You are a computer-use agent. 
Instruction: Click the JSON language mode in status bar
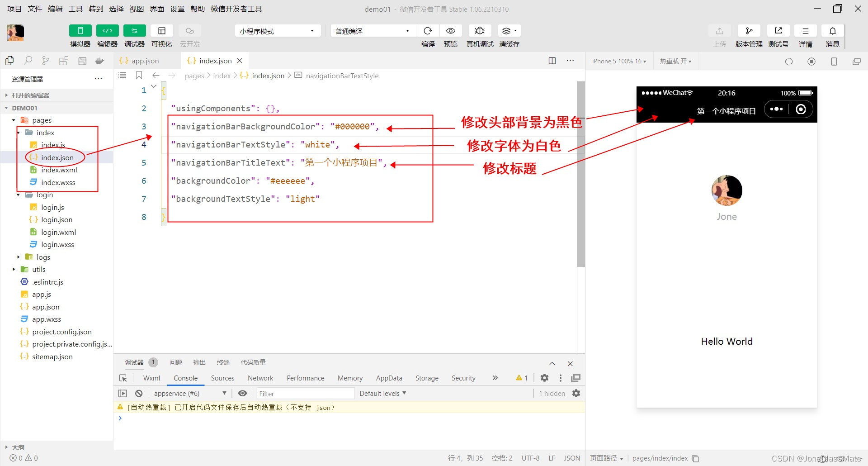[572, 458]
